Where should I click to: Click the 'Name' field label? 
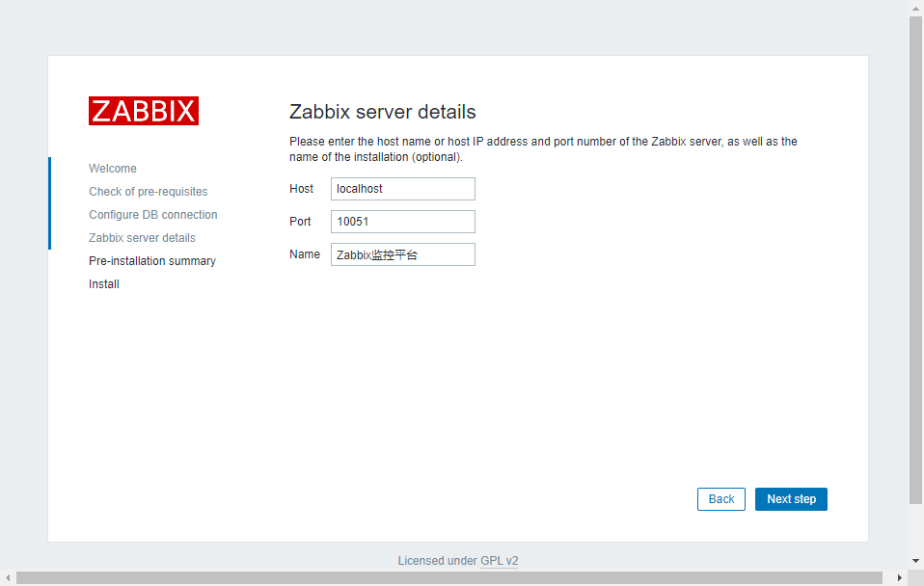tap(305, 254)
